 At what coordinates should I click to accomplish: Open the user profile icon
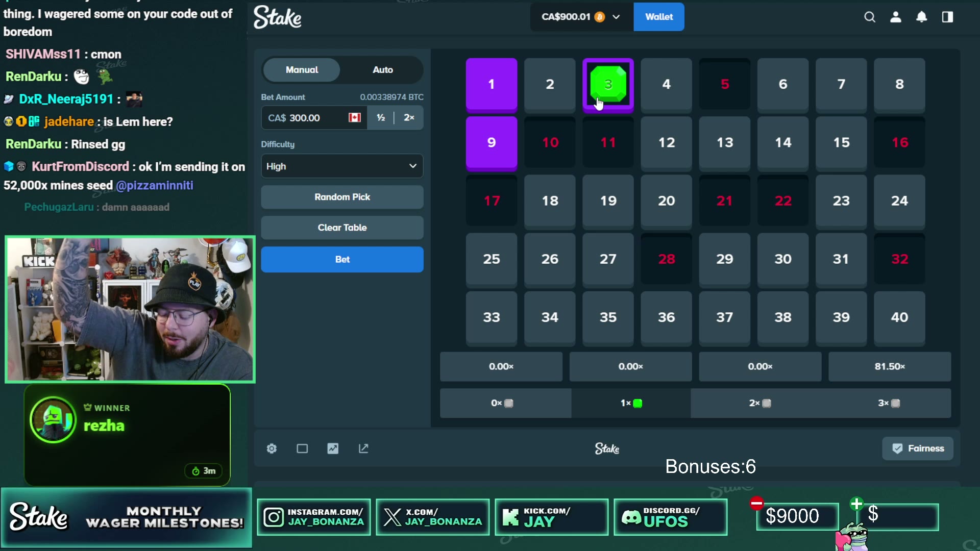pyautogui.click(x=896, y=17)
